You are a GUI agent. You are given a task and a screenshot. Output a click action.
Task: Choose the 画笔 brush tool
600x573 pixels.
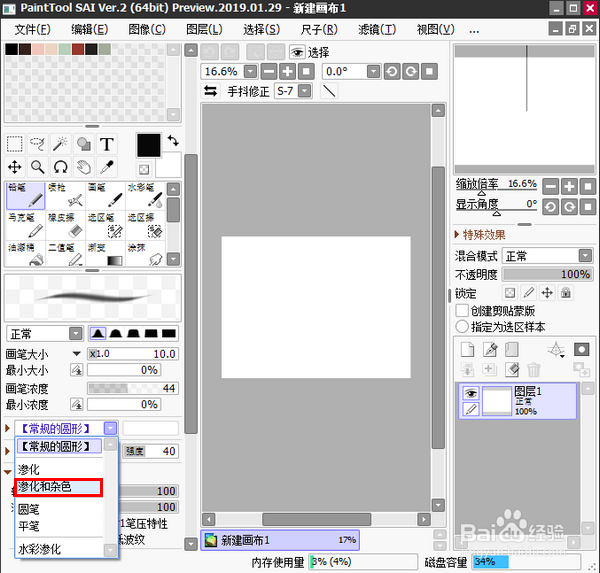105,196
